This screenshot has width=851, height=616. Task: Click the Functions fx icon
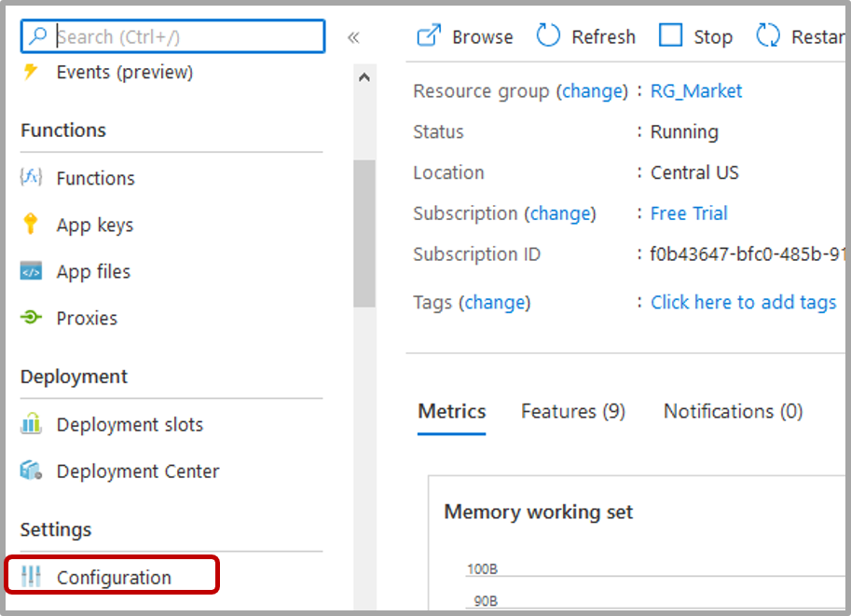point(31,178)
